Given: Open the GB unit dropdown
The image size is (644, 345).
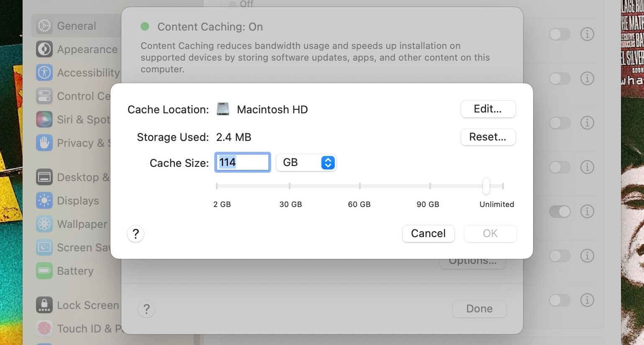Looking at the screenshot, I should [306, 163].
